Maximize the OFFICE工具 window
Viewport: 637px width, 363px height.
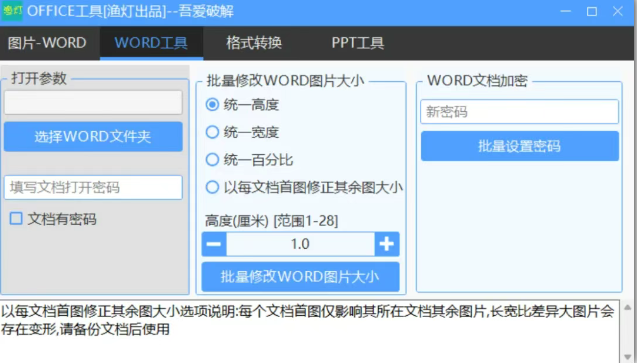[x=592, y=11]
